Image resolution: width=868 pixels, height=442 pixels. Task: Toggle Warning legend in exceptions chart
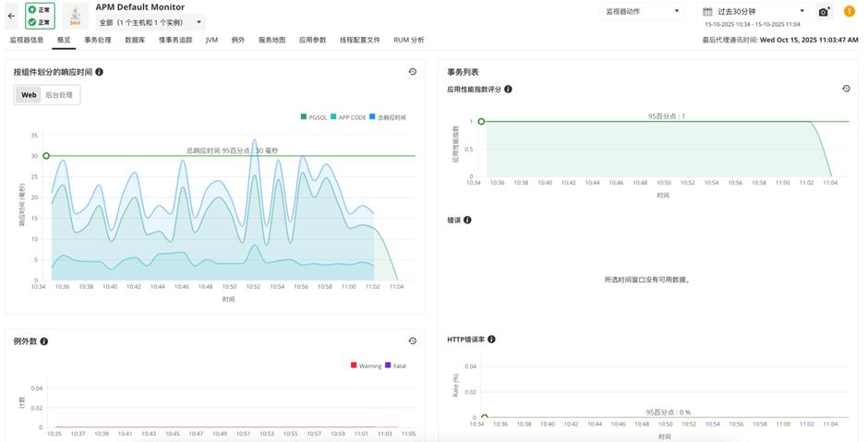coord(366,365)
